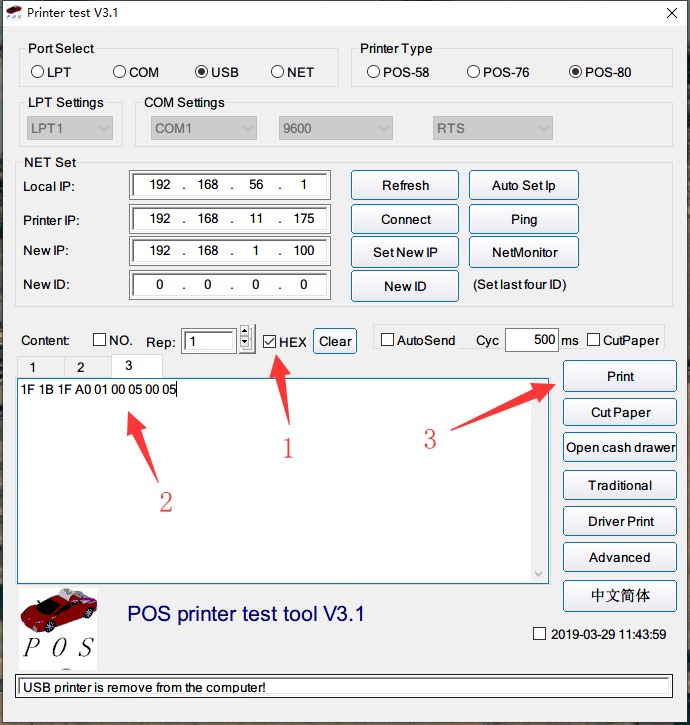Open the COM1 port dropdown
This screenshot has width=690, height=725.
click(203, 128)
